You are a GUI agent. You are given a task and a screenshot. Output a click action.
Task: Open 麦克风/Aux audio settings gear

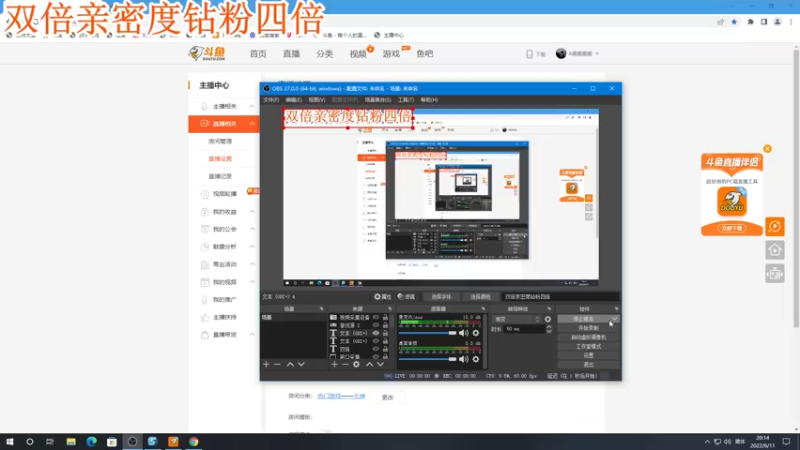pos(476,333)
